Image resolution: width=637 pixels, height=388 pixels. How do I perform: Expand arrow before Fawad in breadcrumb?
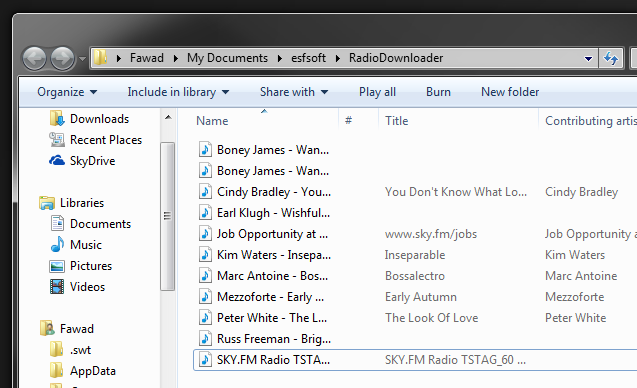[x=119, y=59]
